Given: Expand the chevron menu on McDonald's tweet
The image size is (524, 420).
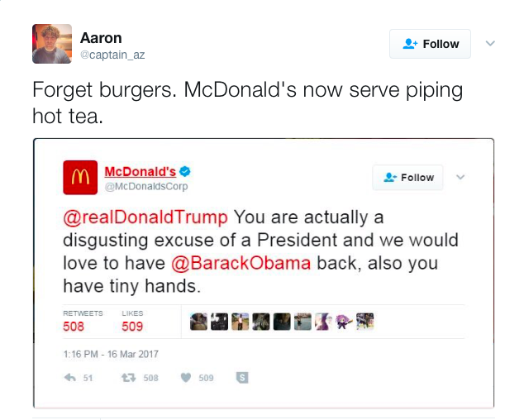Looking at the screenshot, I should pyautogui.click(x=460, y=177).
